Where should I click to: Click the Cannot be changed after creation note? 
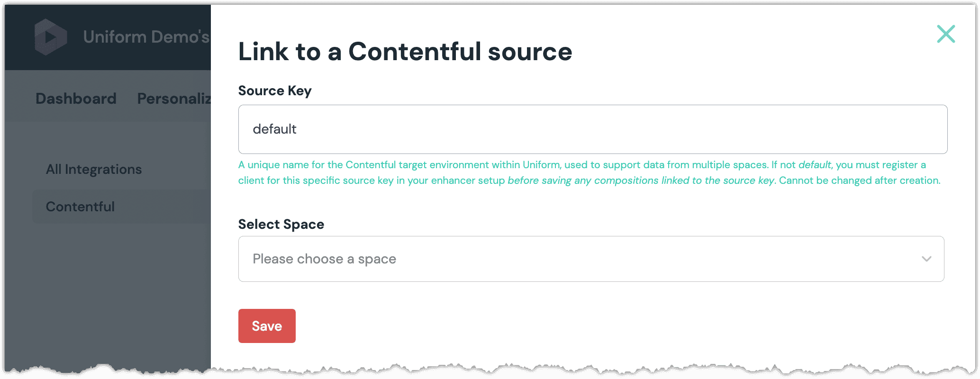pyautogui.click(x=859, y=180)
